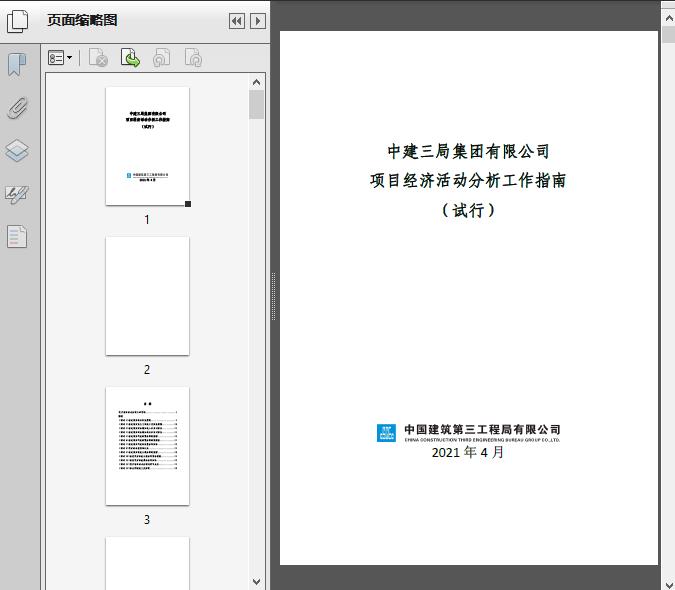
Task: Click the '（试行）' text
Action: pyautogui.click(x=468, y=210)
